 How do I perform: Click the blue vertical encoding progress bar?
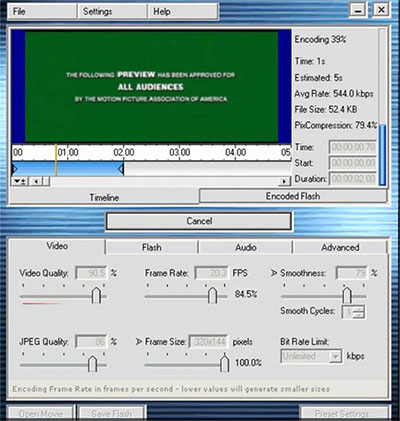point(382,155)
